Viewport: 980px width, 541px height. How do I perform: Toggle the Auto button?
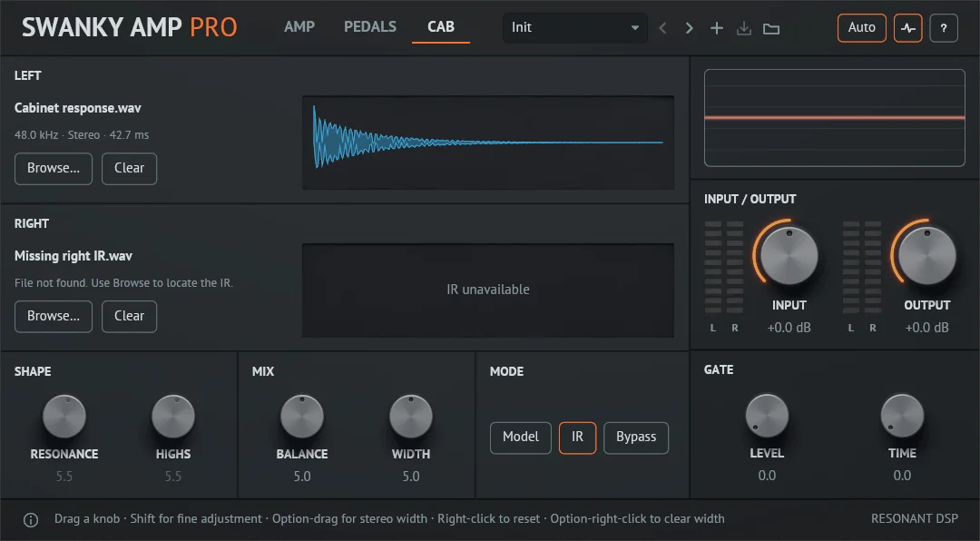point(861,28)
